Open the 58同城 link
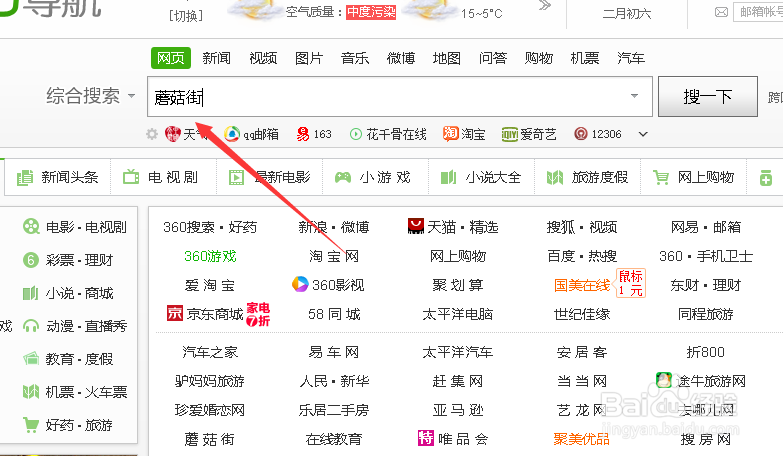The width and height of the screenshot is (783, 456). pos(334,314)
